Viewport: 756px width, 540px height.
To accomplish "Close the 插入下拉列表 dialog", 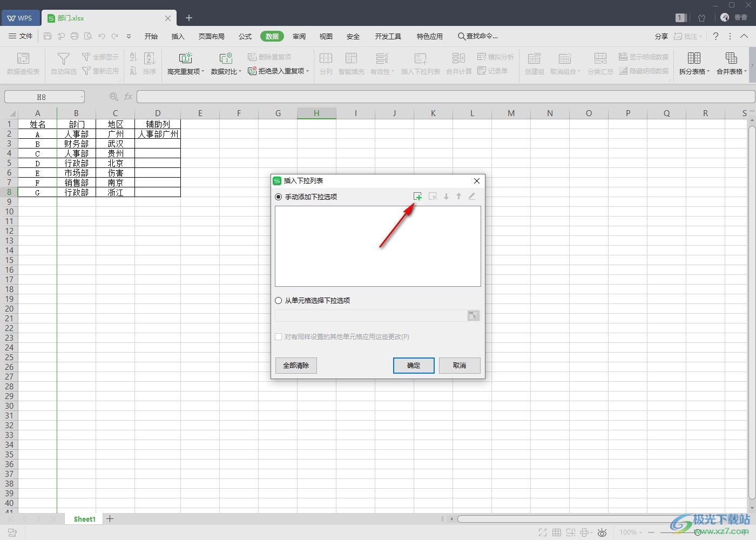I will pos(477,181).
